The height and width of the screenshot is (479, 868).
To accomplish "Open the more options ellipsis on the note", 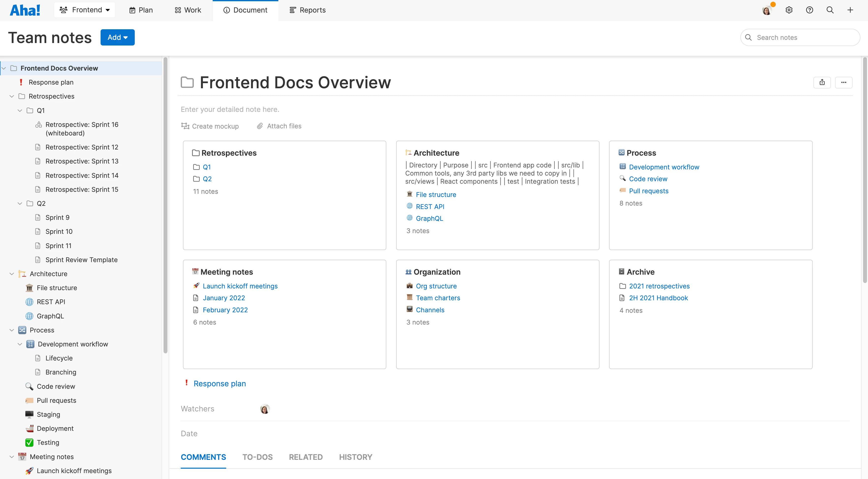I will (844, 82).
